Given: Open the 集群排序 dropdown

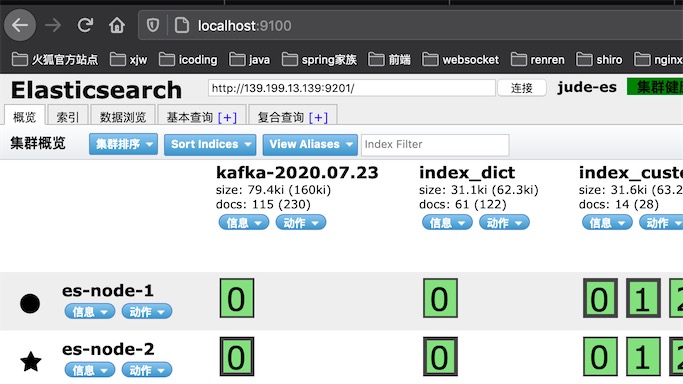Looking at the screenshot, I should [123, 144].
